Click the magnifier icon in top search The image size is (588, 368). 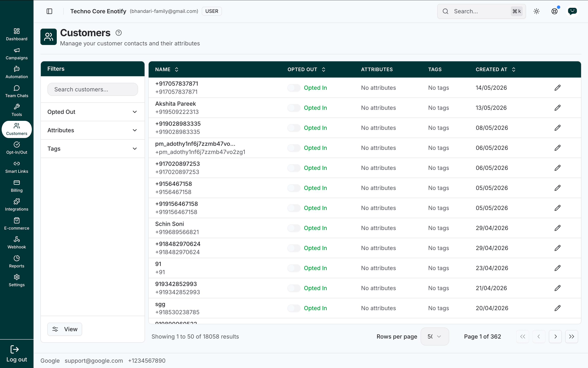click(445, 11)
